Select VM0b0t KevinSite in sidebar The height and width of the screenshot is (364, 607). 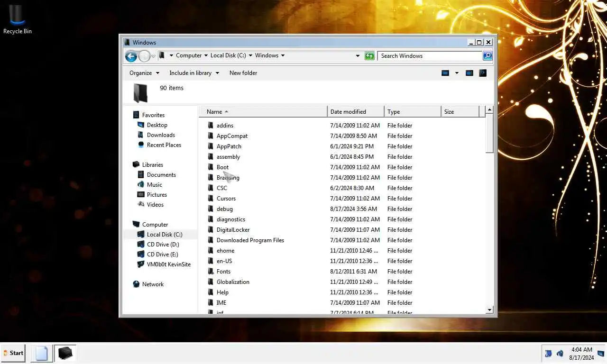169,264
